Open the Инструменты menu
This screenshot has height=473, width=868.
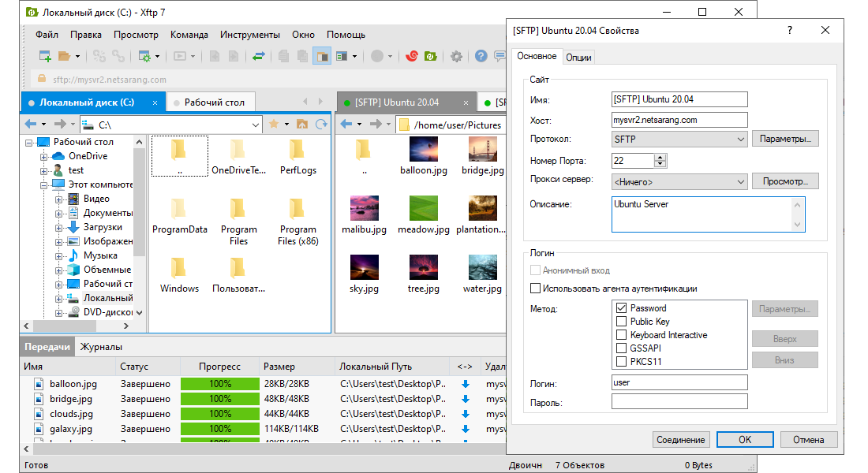pyautogui.click(x=250, y=35)
